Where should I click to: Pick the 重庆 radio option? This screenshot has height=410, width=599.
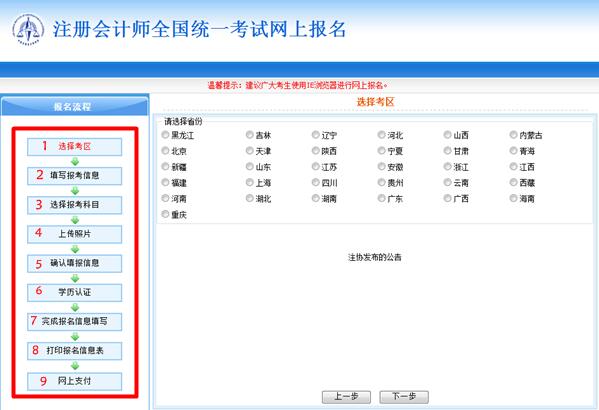(x=165, y=214)
